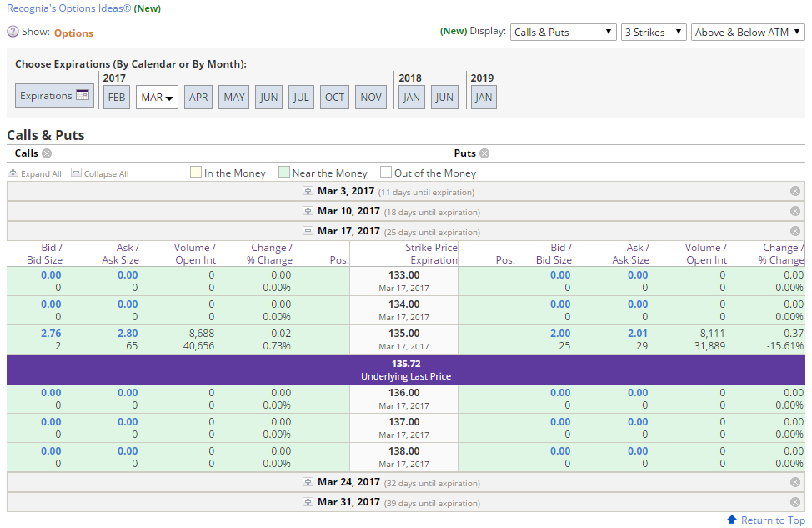Expand the Mar 3, 2017 expiration

(x=308, y=191)
